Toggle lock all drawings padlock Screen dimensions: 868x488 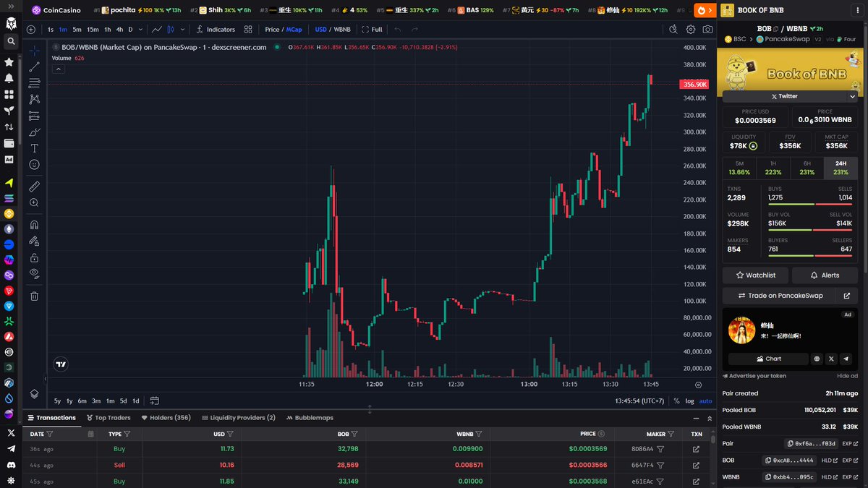34,258
